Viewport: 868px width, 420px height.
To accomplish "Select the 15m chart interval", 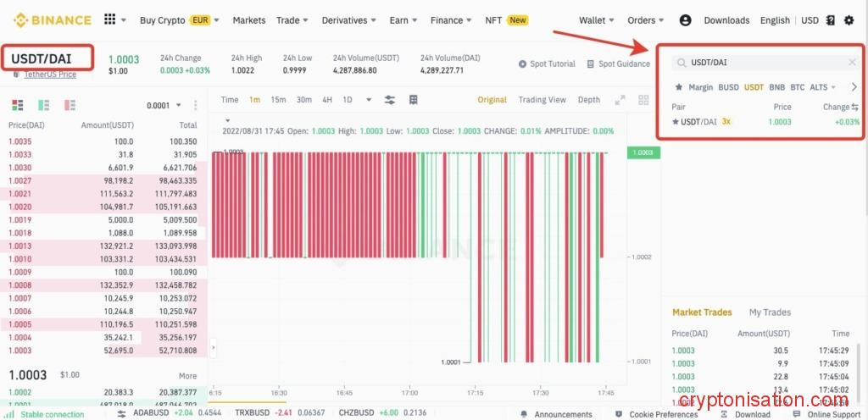I will tap(278, 100).
